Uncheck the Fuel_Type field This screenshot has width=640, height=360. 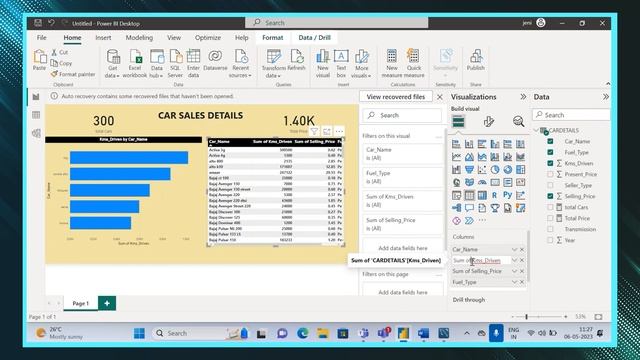coord(550,152)
